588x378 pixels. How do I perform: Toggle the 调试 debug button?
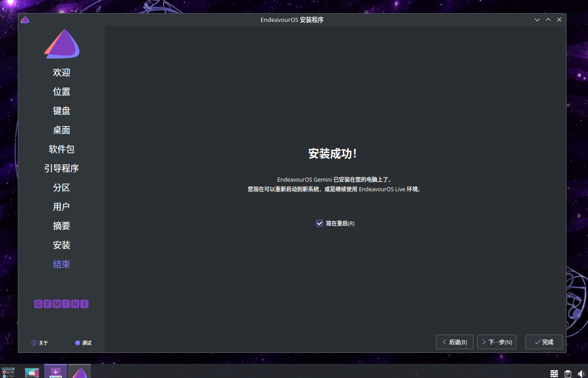pyautogui.click(x=83, y=343)
